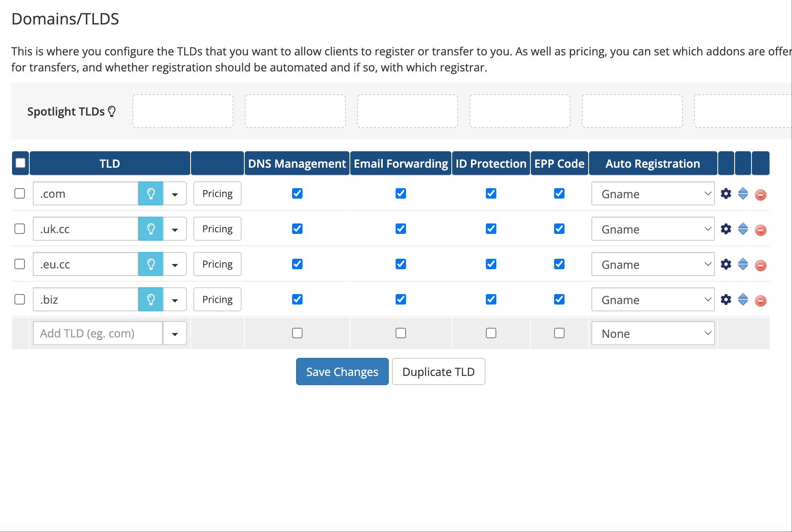
Task: Enable EPP Code for new TLD row
Action: click(559, 333)
